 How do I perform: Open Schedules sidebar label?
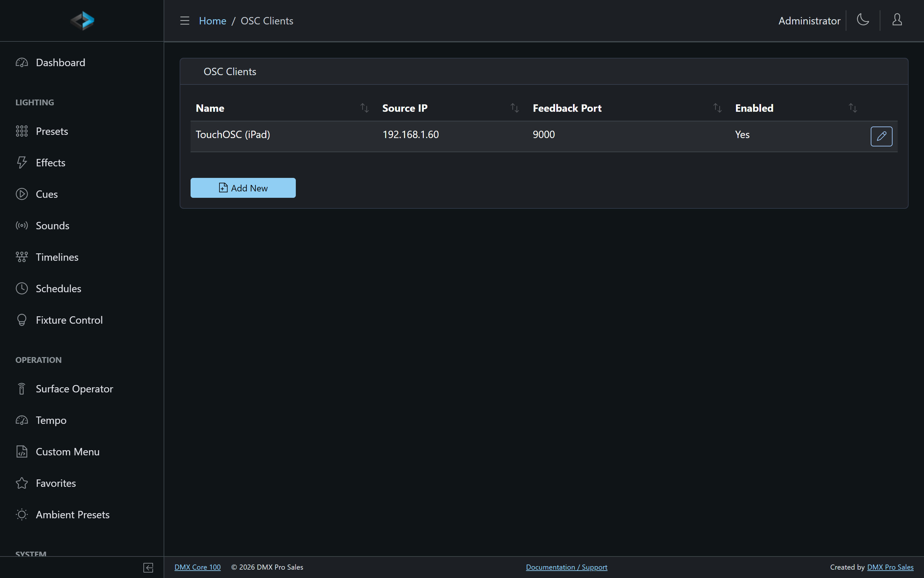point(58,289)
